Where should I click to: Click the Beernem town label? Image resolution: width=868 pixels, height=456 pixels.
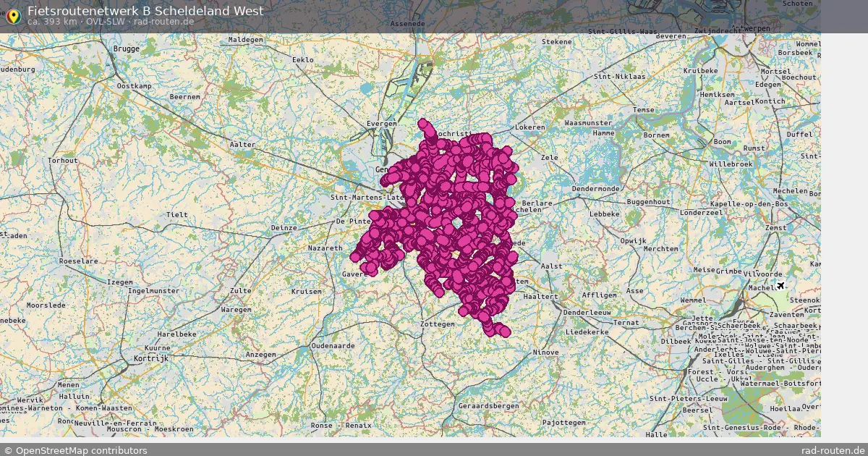[x=184, y=96]
